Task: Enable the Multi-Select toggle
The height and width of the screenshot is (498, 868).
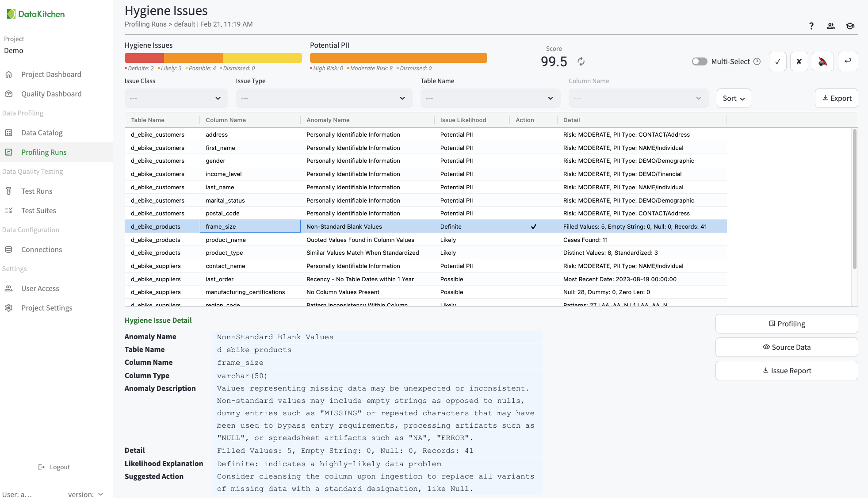Action: (x=700, y=61)
